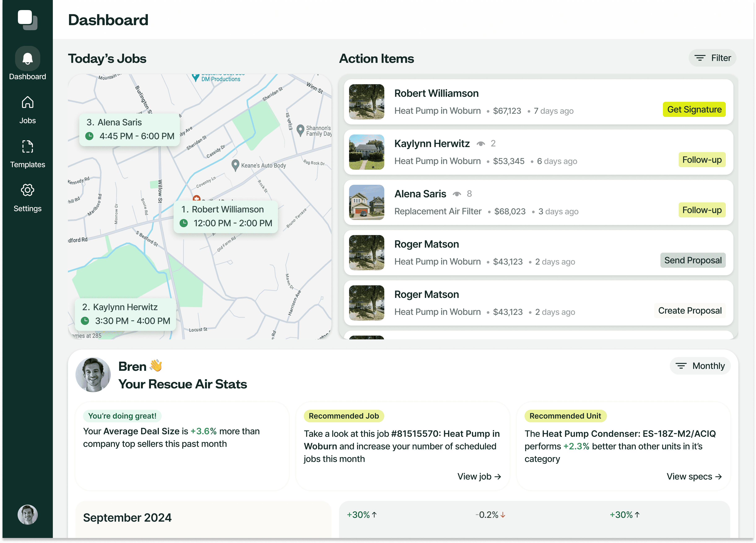
Task: Follow the View job link
Action: coord(479,476)
